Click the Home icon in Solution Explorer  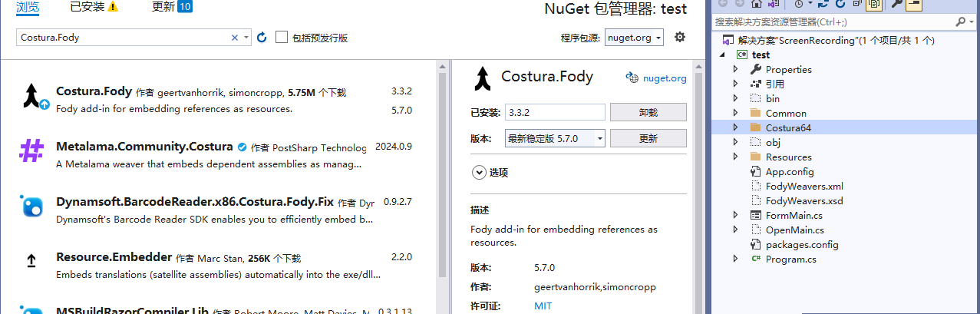pos(757,3)
